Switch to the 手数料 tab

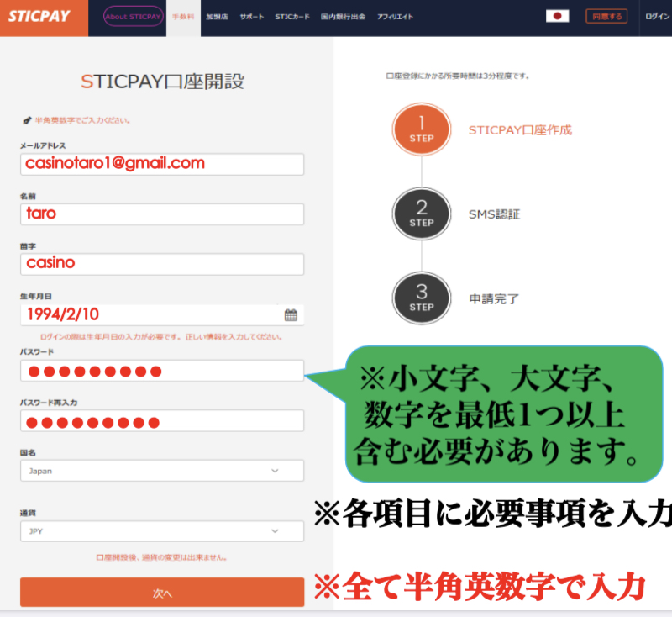pos(183,17)
